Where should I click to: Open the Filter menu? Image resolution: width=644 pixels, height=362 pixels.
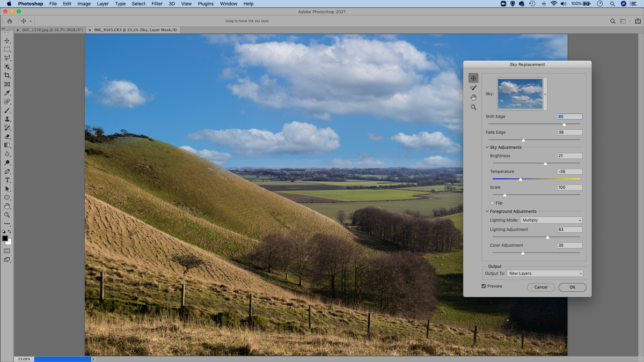[157, 4]
